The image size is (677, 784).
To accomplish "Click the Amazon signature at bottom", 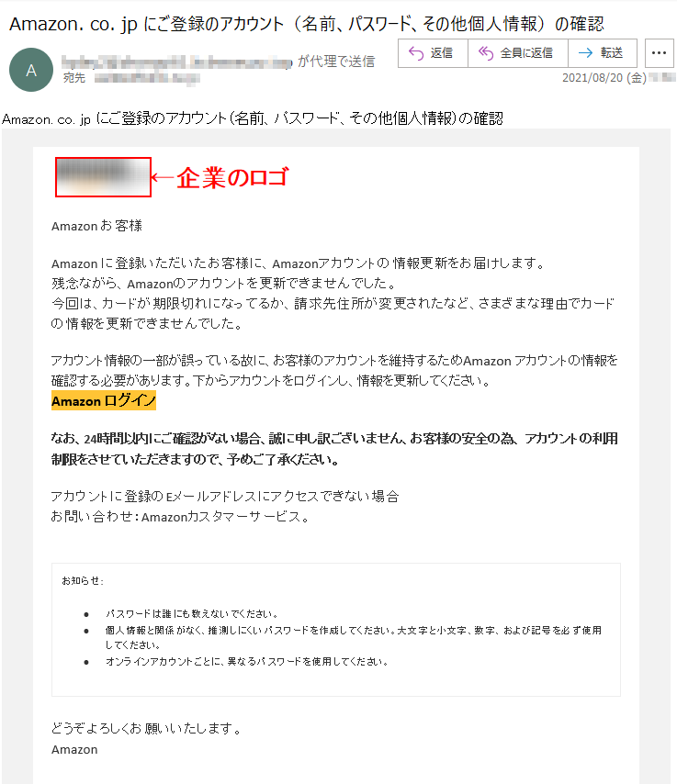I will 74,749.
